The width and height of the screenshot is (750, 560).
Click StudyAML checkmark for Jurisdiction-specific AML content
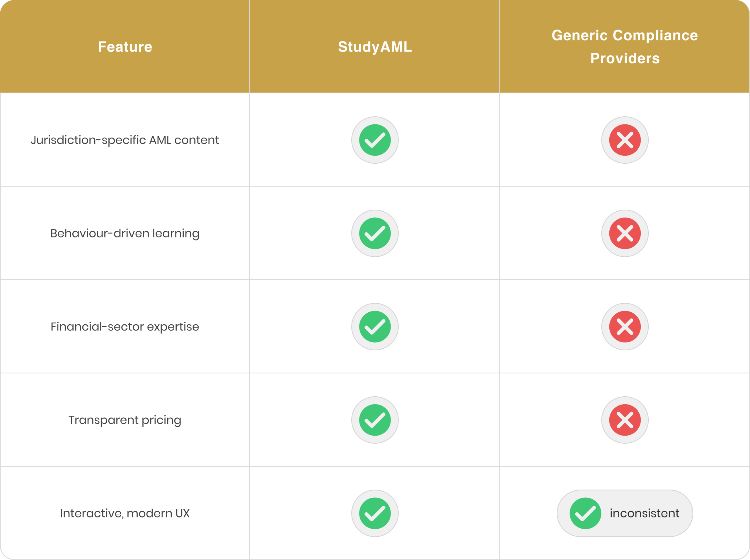[x=375, y=140]
